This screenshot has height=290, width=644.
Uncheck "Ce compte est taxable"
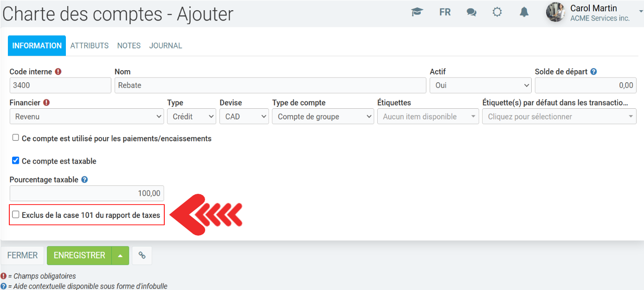[x=16, y=161]
